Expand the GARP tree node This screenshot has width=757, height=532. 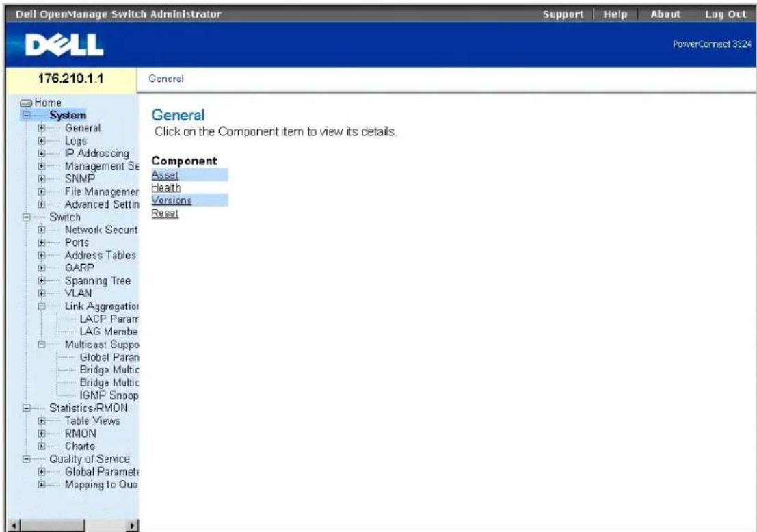(x=42, y=268)
